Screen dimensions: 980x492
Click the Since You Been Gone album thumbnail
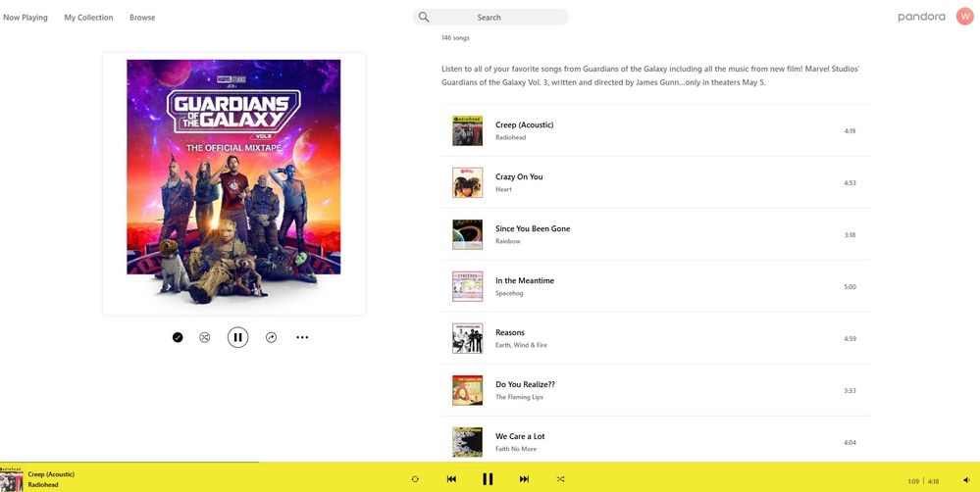pyautogui.click(x=468, y=234)
